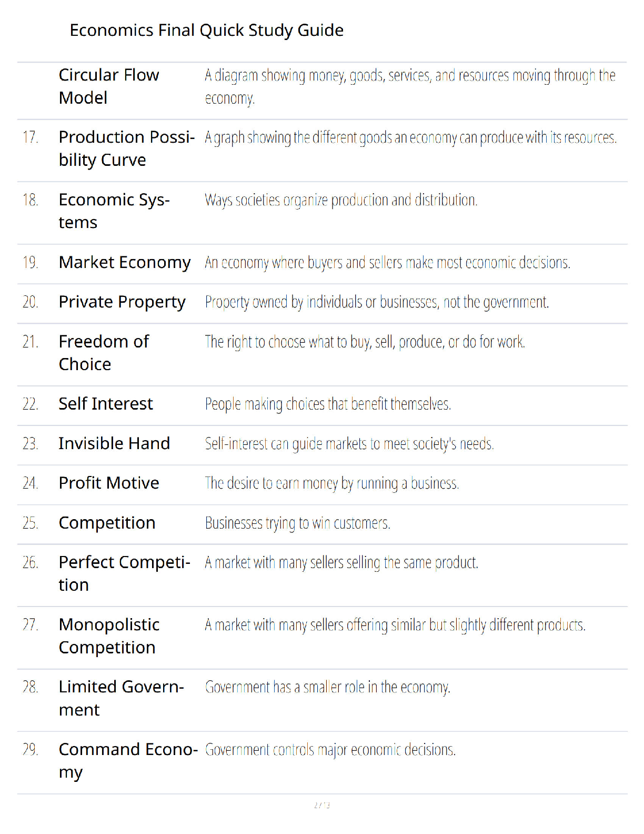Viewport: 644px width, 834px height.
Task: Click the Command Economy term
Action: pos(128,761)
